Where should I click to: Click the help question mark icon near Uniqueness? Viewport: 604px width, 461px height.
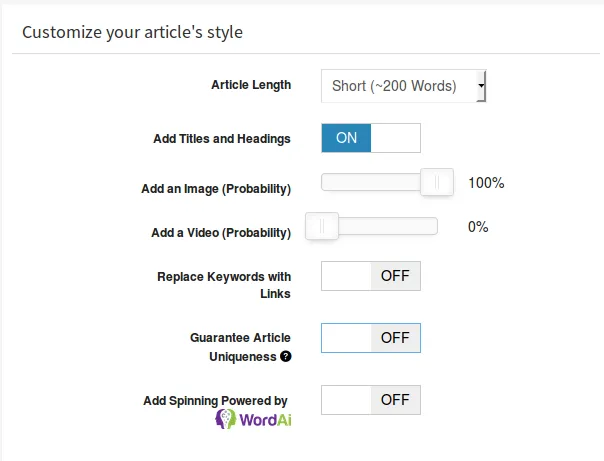[x=285, y=357]
